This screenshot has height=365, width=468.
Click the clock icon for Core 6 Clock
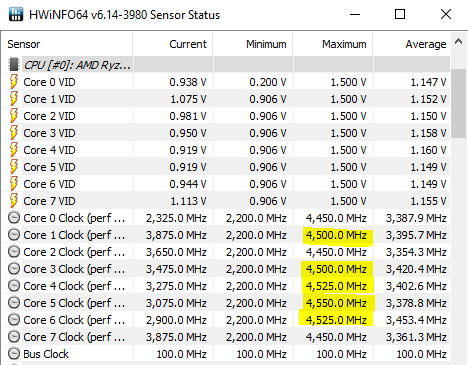pos(14,320)
